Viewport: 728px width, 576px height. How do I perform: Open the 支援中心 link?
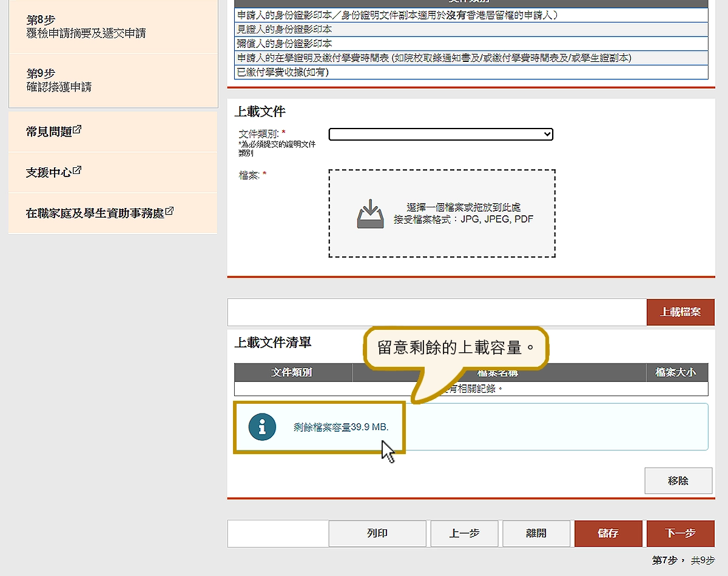(x=49, y=173)
